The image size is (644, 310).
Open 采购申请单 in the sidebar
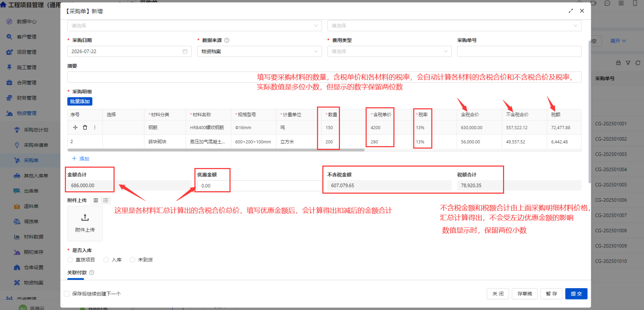36,145
